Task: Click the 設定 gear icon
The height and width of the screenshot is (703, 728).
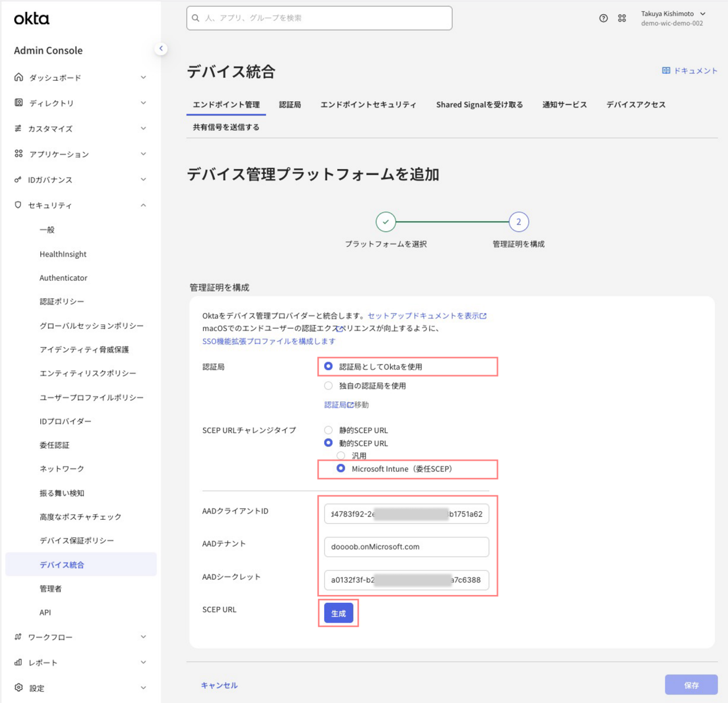Action: (x=18, y=688)
